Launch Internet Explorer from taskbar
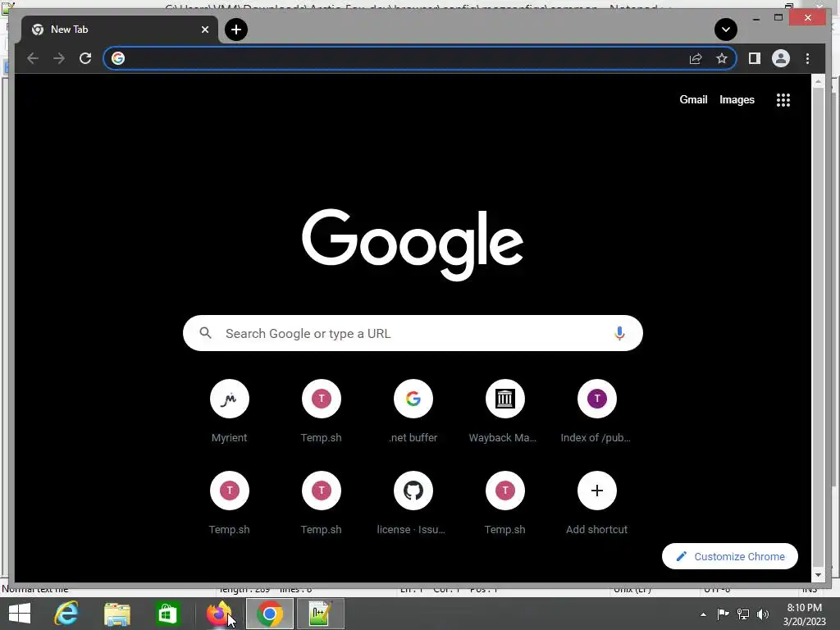This screenshot has height=630, width=840. point(66,614)
